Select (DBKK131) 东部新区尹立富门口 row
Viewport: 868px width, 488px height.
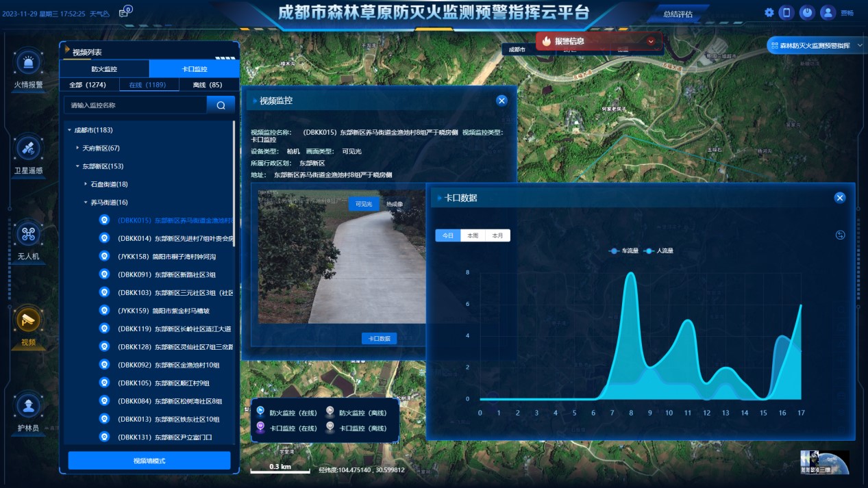pyautogui.click(x=166, y=437)
